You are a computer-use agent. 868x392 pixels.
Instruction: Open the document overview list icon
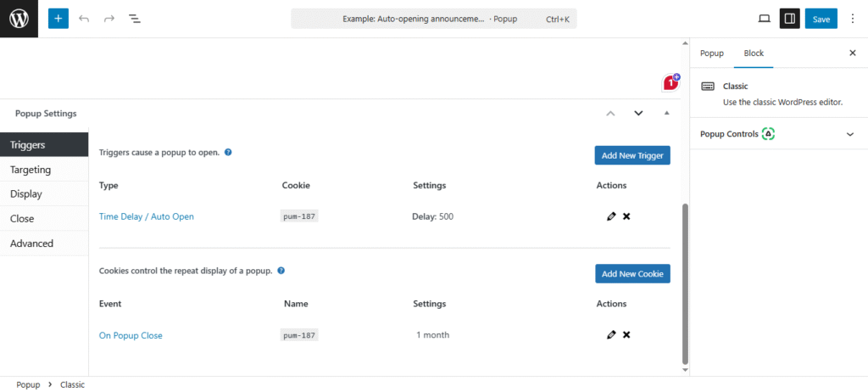[x=135, y=19]
